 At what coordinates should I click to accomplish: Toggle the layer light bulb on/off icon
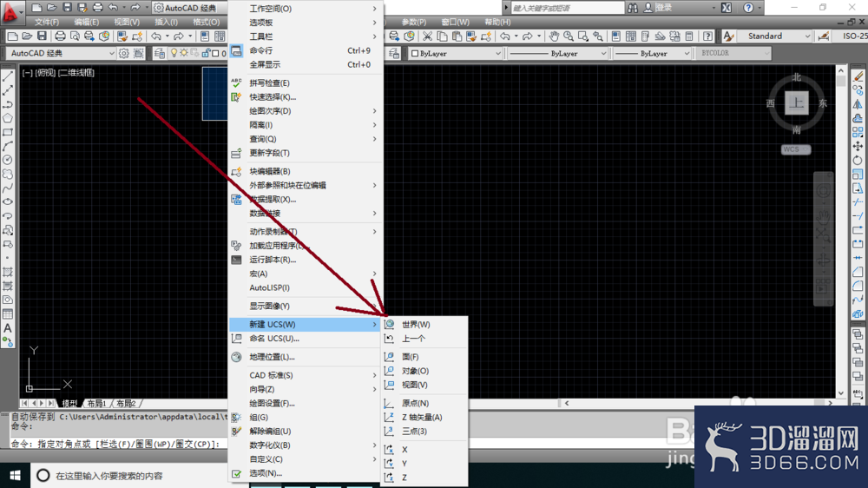(x=174, y=53)
